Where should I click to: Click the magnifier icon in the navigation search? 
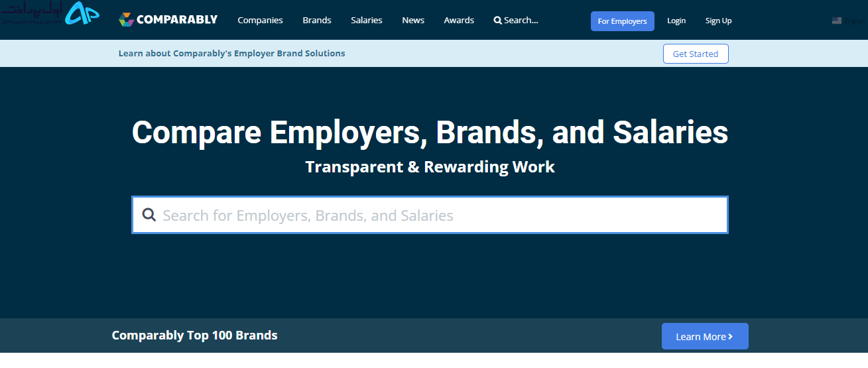(498, 21)
